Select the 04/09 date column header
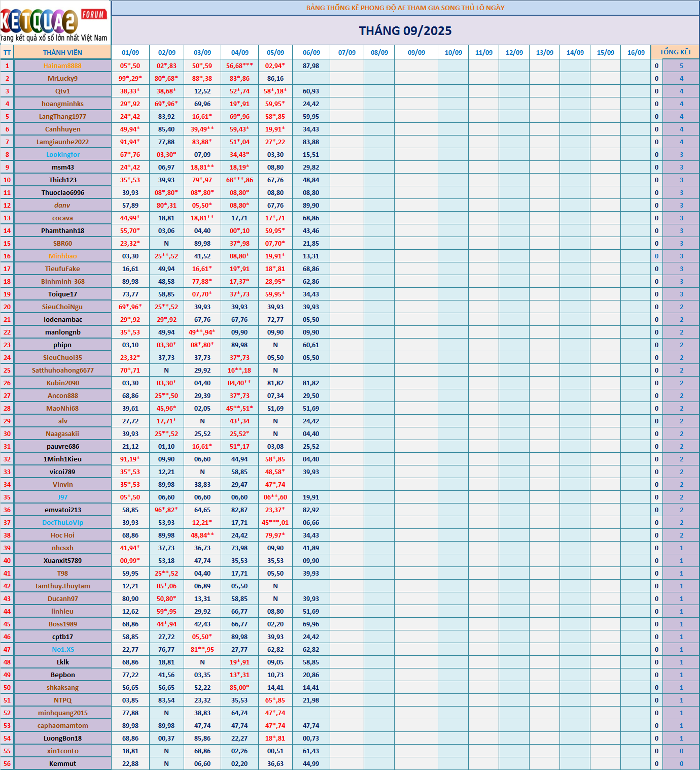This screenshot has height=770, width=700. (240, 52)
